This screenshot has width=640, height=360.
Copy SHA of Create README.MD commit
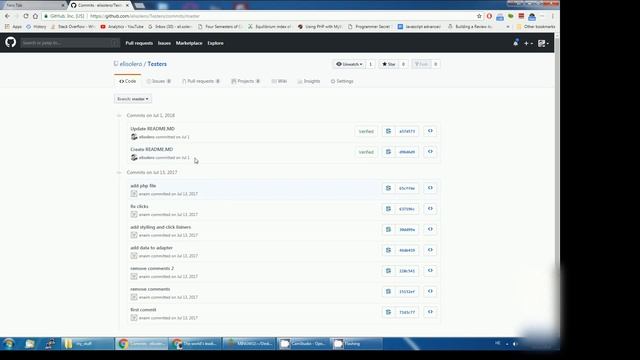click(x=388, y=152)
